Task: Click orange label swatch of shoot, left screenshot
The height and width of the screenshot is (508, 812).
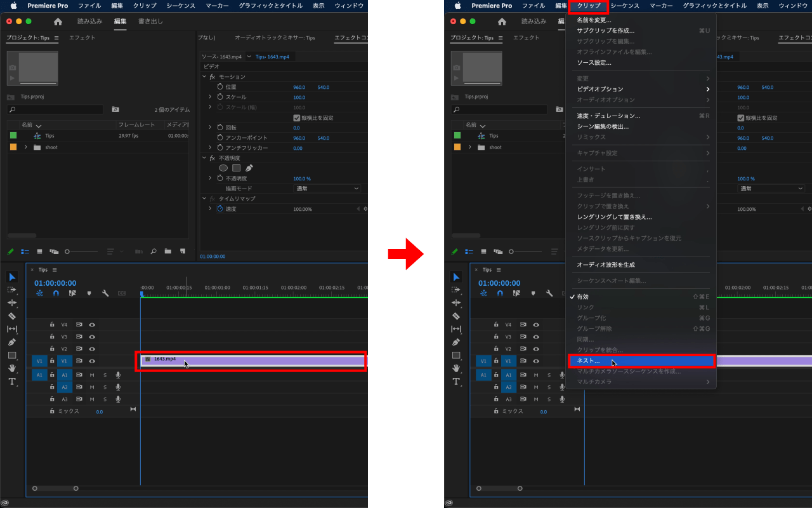Action: 13,147
